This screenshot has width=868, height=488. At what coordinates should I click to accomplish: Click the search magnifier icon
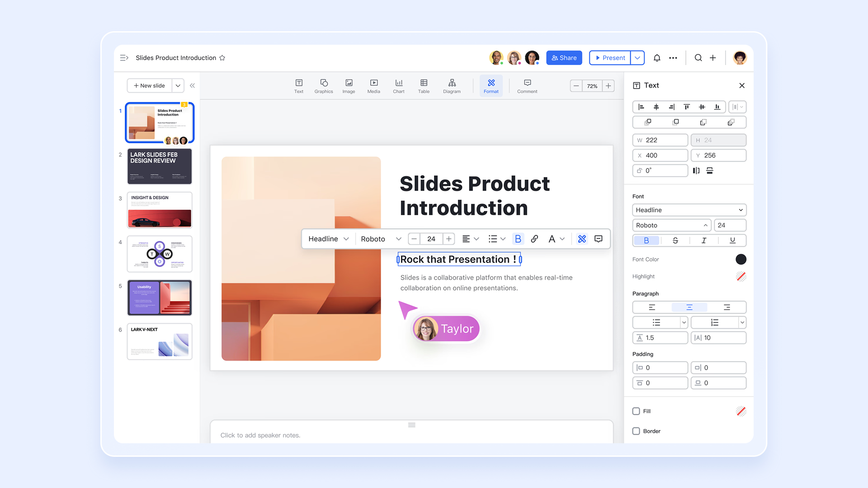point(698,58)
